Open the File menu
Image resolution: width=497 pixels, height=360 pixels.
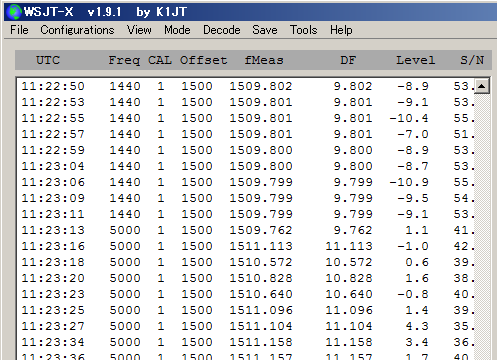pos(19,30)
